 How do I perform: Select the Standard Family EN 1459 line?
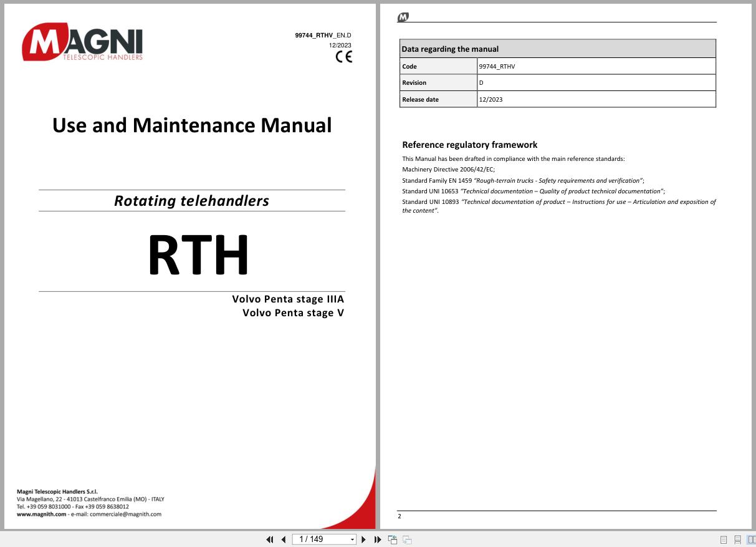tap(524, 180)
